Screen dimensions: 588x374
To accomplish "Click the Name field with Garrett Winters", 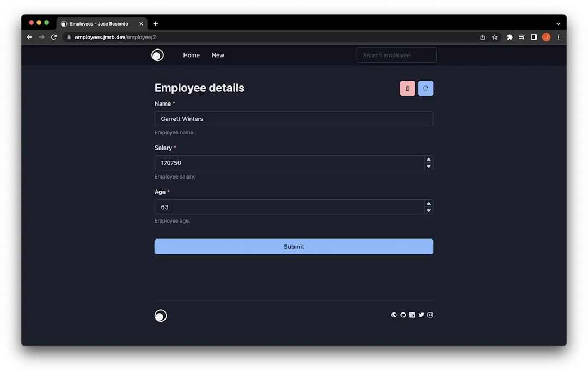I will click(x=294, y=119).
